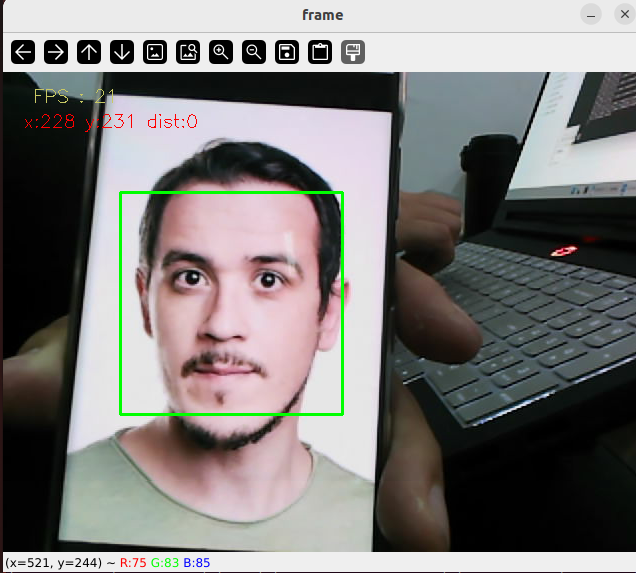Reset image to original size icon
Screen dimensions: 636x573
click(x=155, y=52)
